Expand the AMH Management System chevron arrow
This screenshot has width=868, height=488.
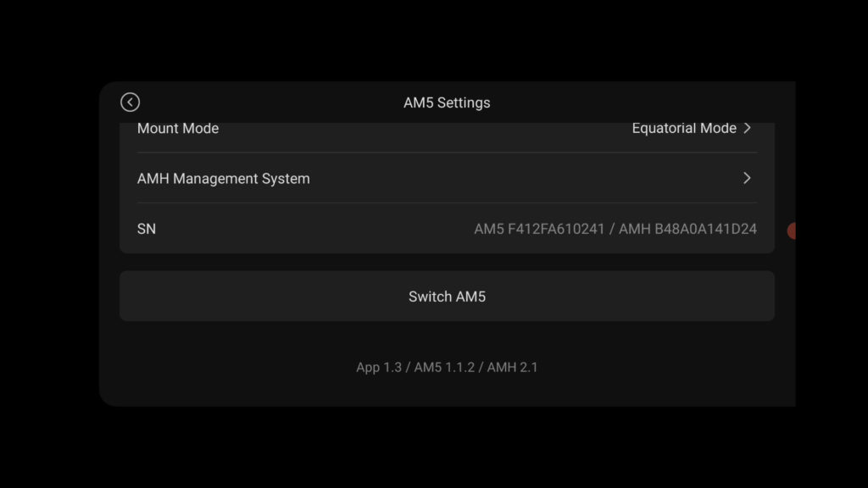pos(748,178)
